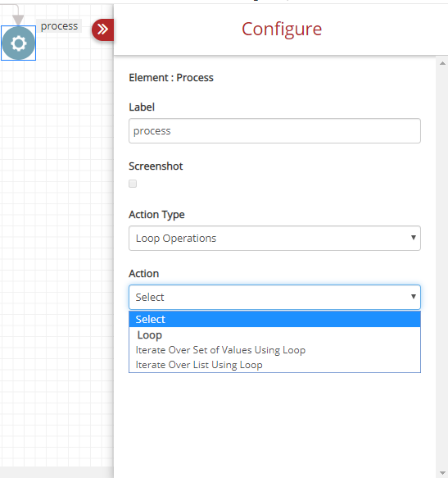Image resolution: width=448 pixels, height=478 pixels.
Task: Choose the highlighted Select option in list
Action: (274, 319)
